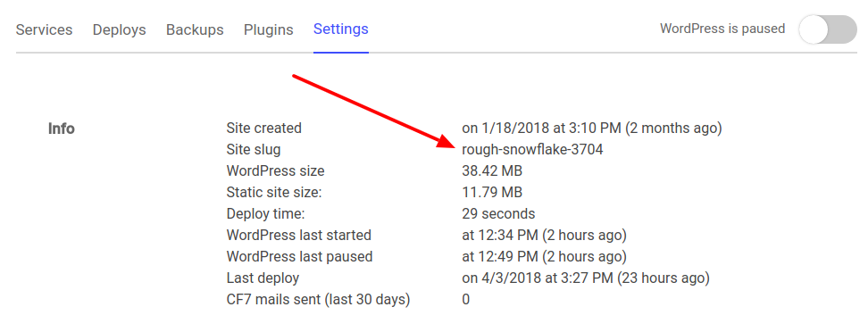
Task: Click the red arrow annotation head
Action: click(447, 140)
